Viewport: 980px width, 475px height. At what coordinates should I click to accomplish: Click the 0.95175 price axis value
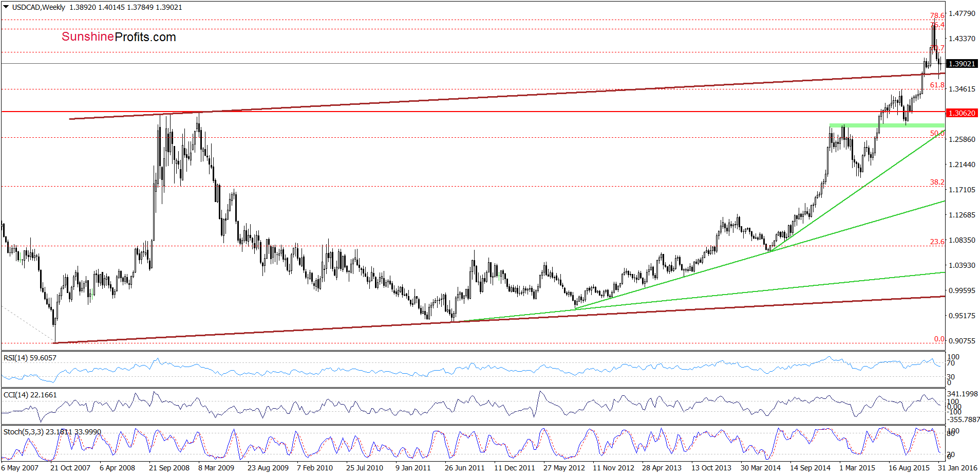click(x=962, y=316)
